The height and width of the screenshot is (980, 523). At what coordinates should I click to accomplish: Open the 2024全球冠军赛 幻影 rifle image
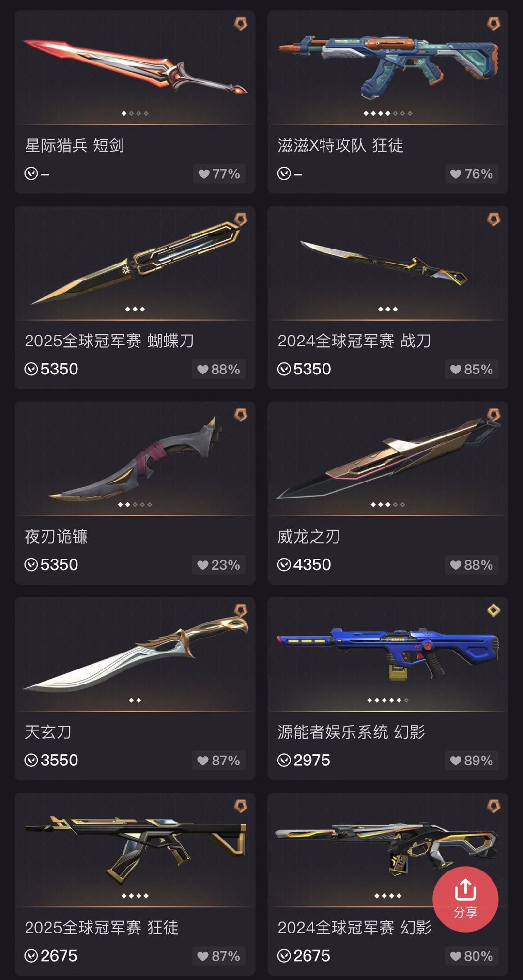(388, 849)
